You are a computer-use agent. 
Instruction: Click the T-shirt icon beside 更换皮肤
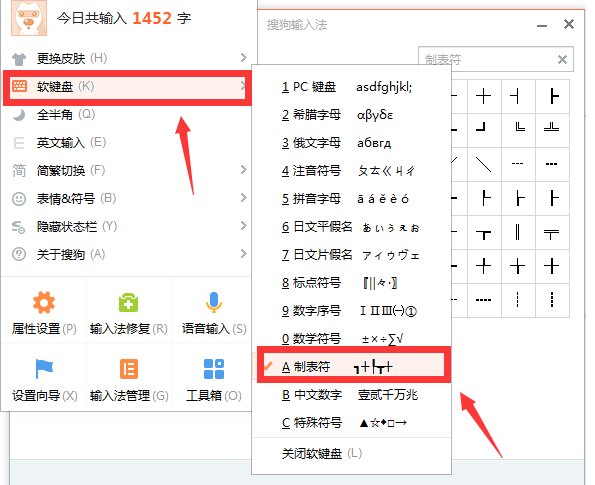[19, 59]
